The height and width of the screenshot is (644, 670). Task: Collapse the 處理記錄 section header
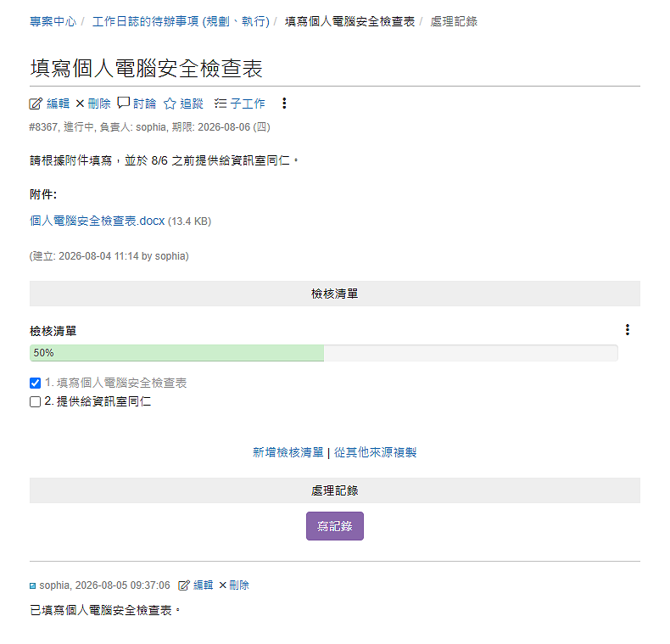click(x=334, y=490)
